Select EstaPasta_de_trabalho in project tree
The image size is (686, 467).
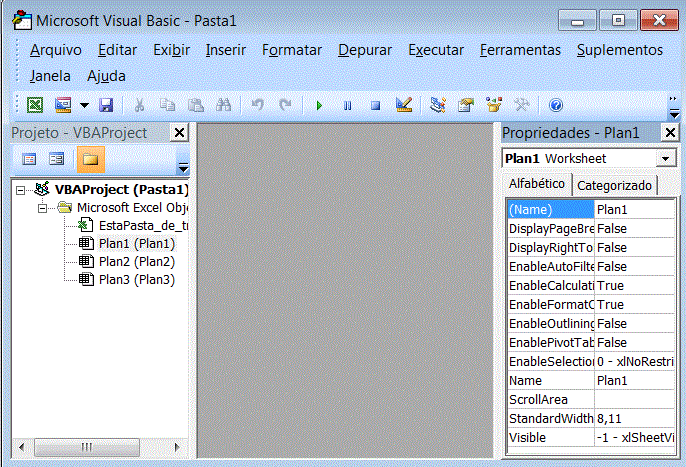tap(143, 226)
